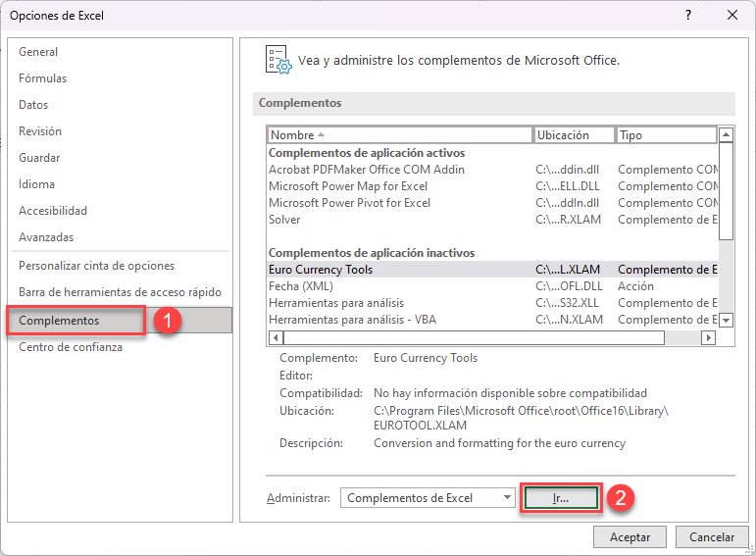Select Herramientas para análisis - VBA row
Screen dimensions: 756x556
pos(492,320)
